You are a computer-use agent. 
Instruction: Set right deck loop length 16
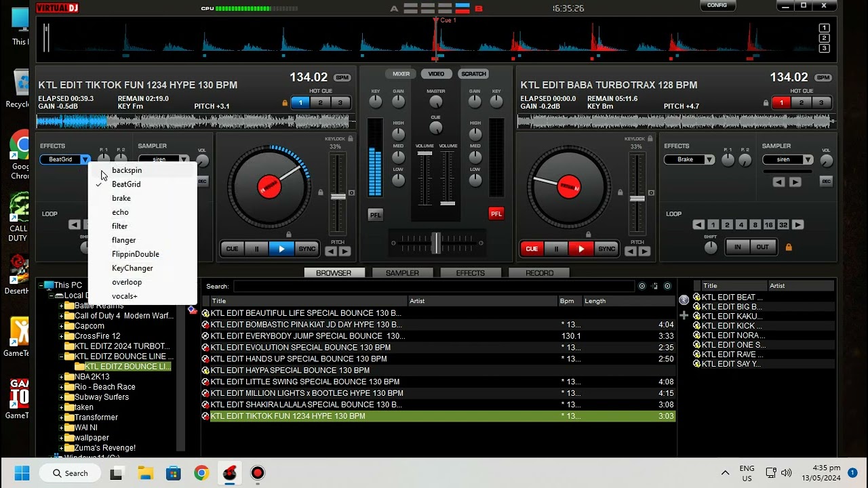[768, 225]
